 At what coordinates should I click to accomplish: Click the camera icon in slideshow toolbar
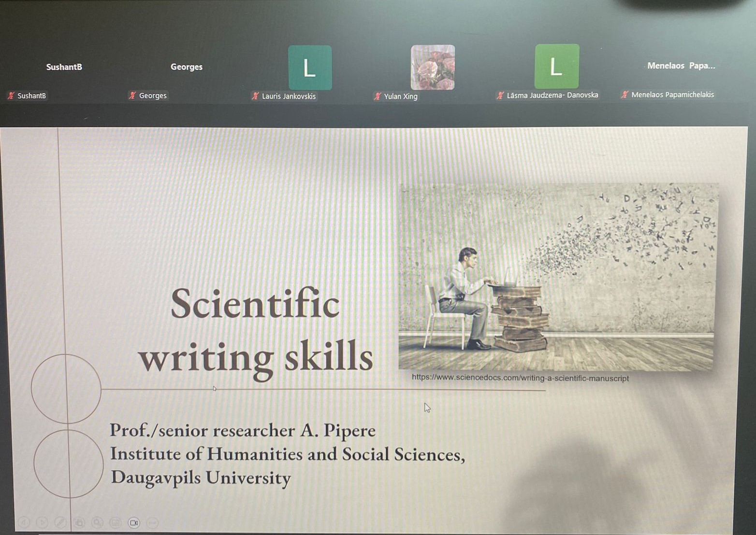pos(134,522)
